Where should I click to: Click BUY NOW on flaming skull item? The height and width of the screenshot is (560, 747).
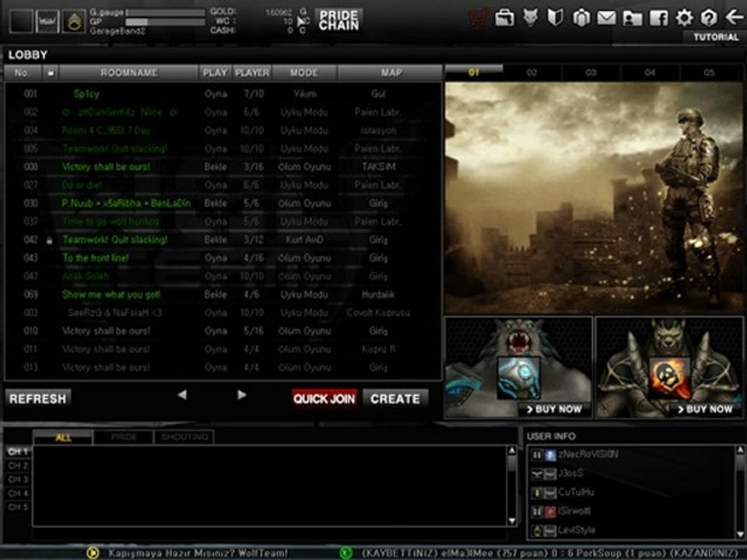pyautogui.click(x=705, y=410)
